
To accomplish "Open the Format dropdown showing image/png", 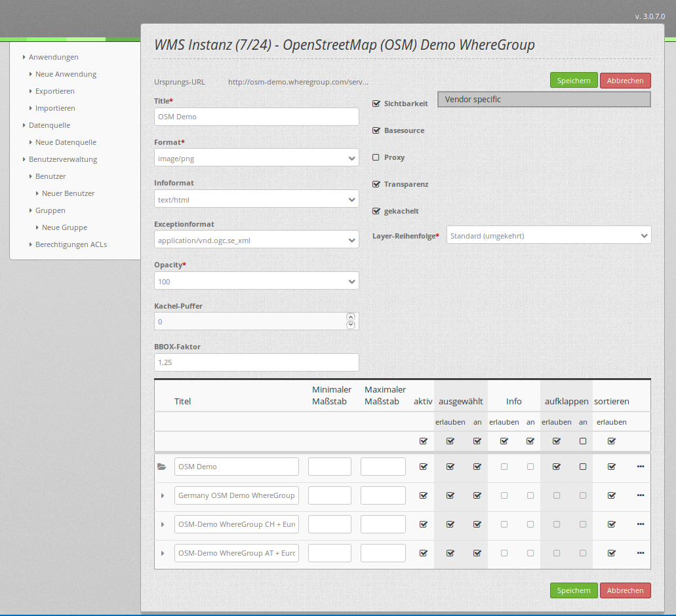I will point(256,158).
